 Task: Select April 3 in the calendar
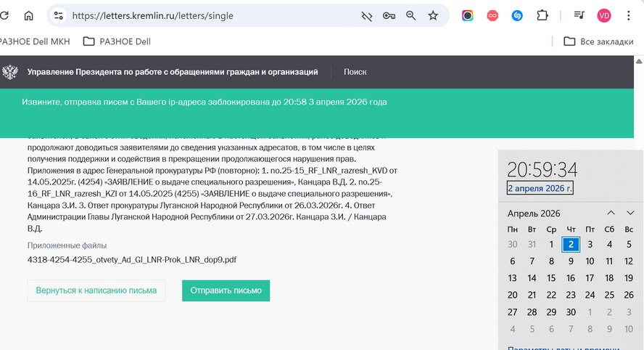590,244
